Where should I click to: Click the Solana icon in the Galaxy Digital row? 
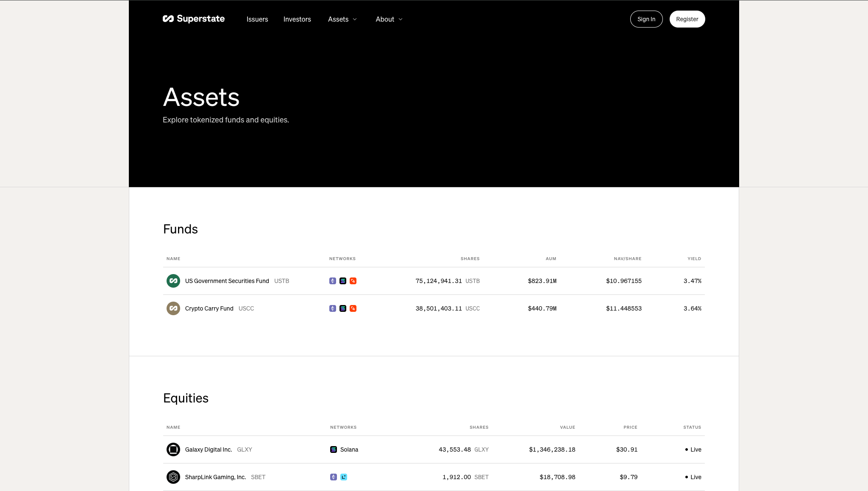334,449
